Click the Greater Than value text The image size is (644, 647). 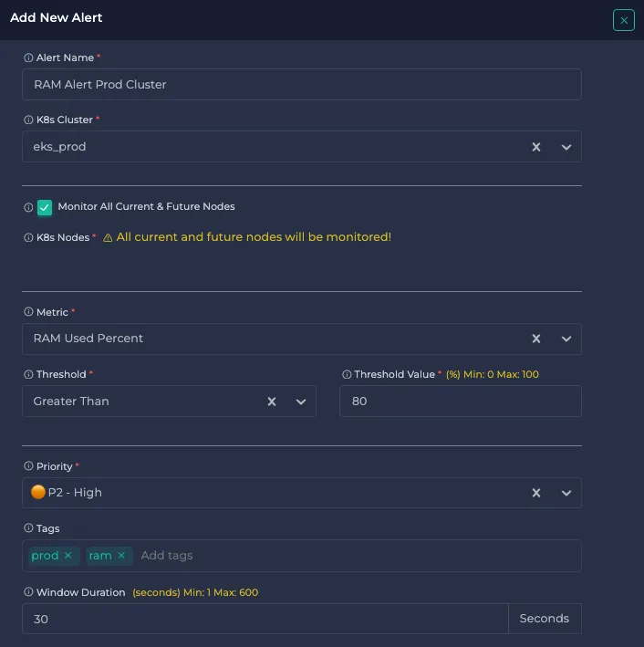71,402
